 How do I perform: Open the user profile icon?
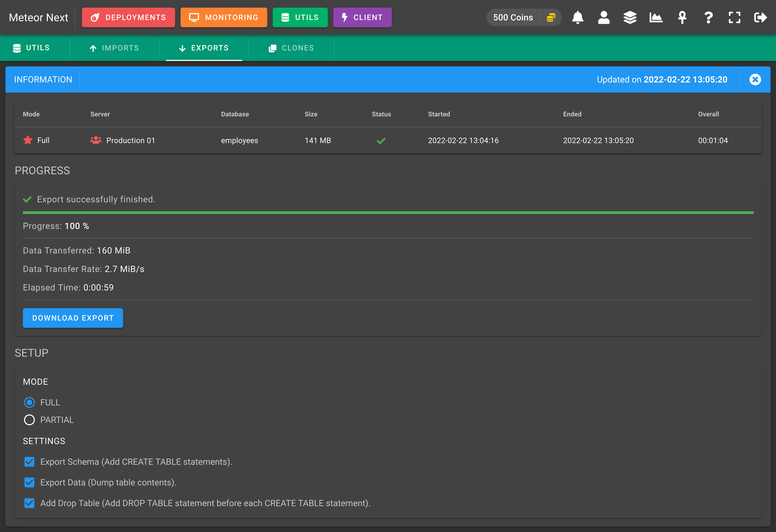coord(603,17)
